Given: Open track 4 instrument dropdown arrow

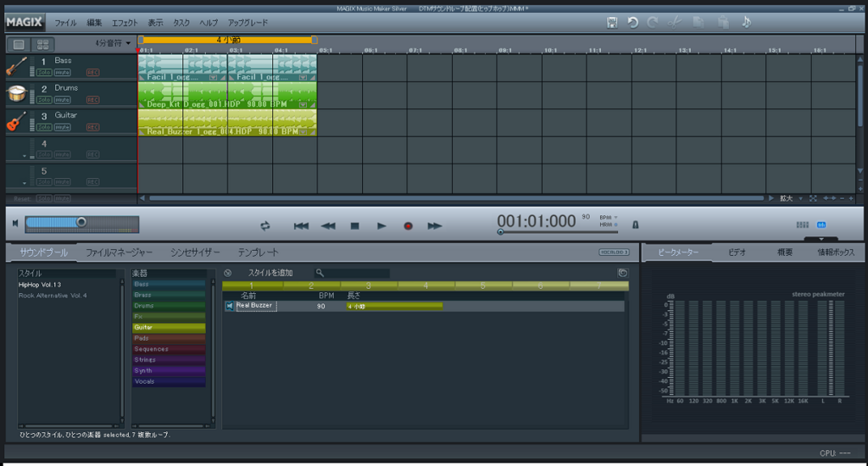Looking at the screenshot, I should tap(25, 156).
